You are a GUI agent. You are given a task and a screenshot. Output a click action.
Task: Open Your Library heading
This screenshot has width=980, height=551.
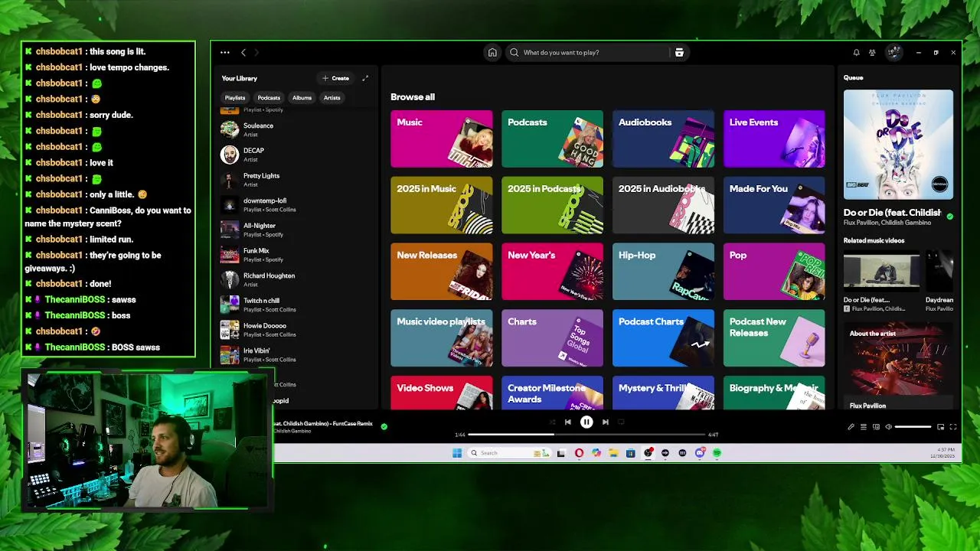pos(240,78)
